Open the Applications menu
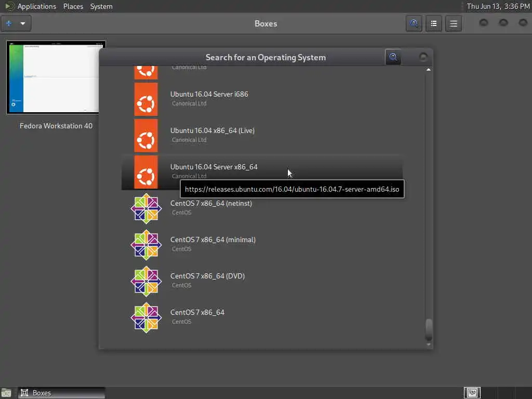Screen dimensions: 532x399 37,6
